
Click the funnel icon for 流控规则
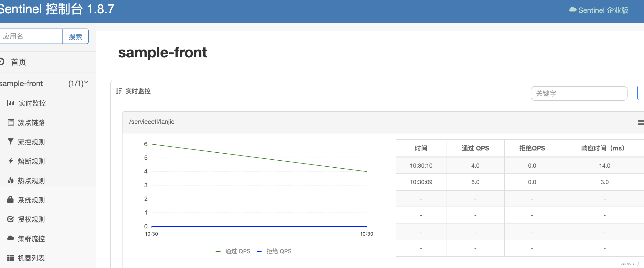pyautogui.click(x=10, y=141)
